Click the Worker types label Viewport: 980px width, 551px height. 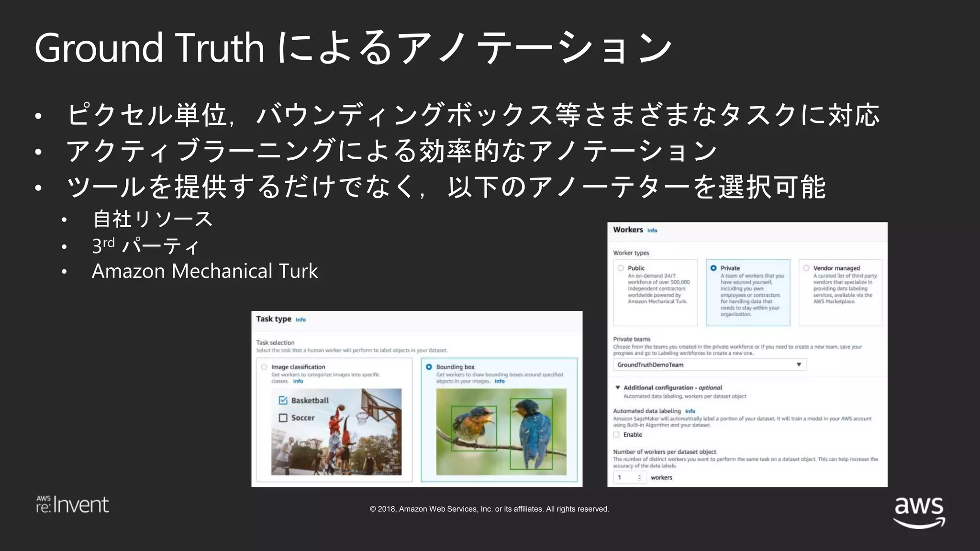631,253
